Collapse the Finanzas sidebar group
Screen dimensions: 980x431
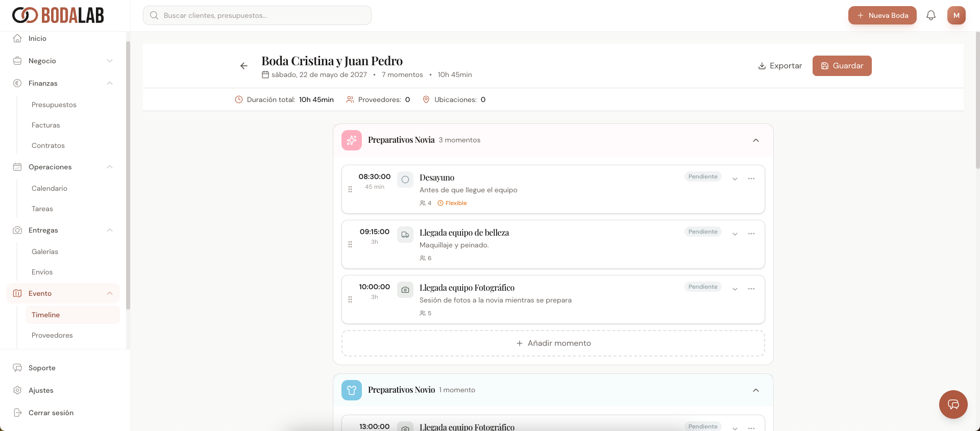(x=110, y=83)
